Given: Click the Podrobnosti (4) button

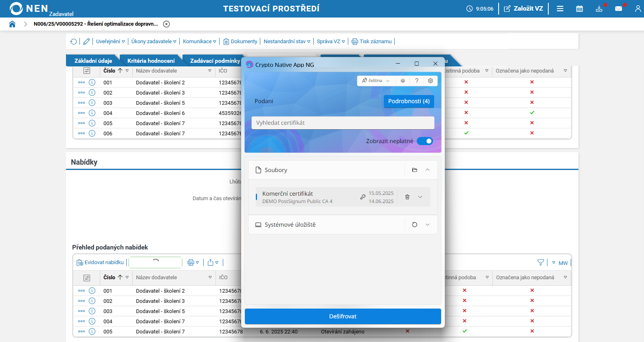Looking at the screenshot, I should [409, 101].
